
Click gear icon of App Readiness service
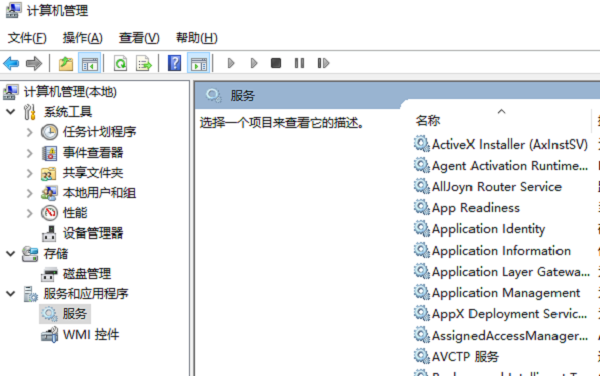[422, 207]
